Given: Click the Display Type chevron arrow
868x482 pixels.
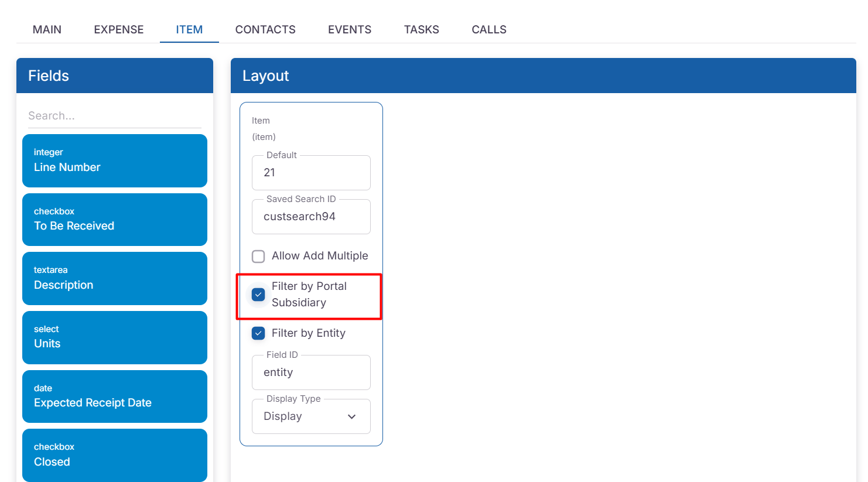Looking at the screenshot, I should tap(351, 416).
